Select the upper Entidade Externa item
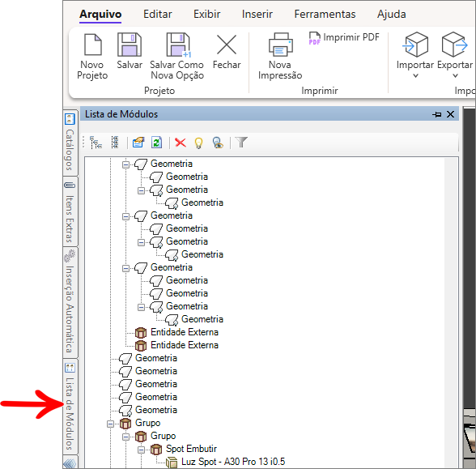476x469 pixels. [185, 332]
